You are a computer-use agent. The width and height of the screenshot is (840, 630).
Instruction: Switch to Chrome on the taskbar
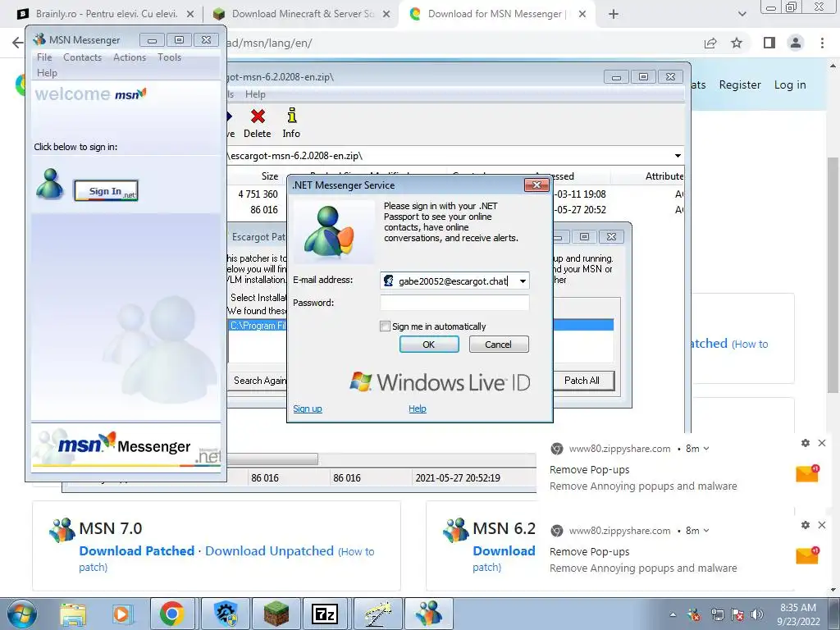click(171, 614)
